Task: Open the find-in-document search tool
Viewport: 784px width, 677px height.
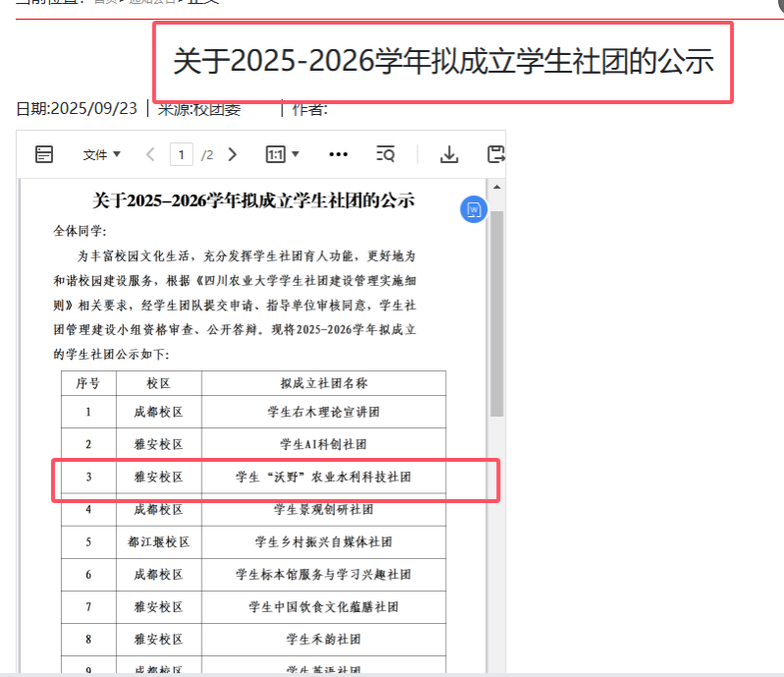Action: (x=386, y=154)
